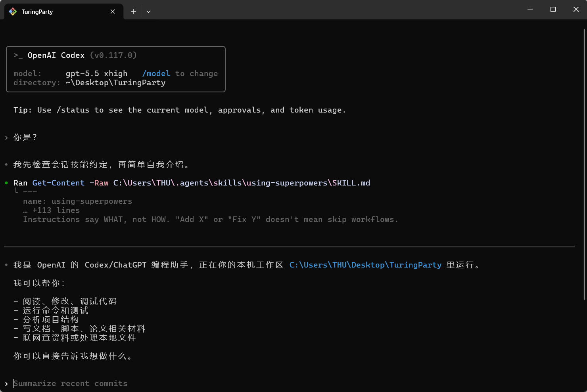
Task: Expand the new tab profile dropdown
Action: [148, 11]
